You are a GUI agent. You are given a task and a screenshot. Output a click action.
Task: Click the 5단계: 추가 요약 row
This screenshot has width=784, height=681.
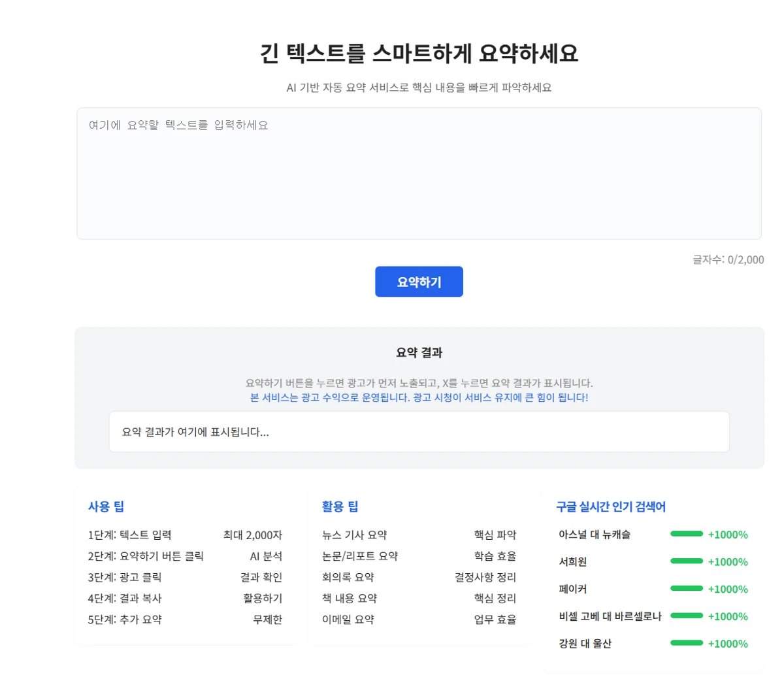point(185,620)
